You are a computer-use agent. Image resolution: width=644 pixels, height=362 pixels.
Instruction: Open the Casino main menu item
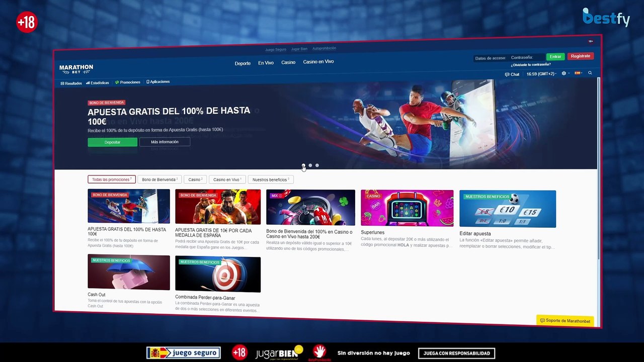pos(288,62)
